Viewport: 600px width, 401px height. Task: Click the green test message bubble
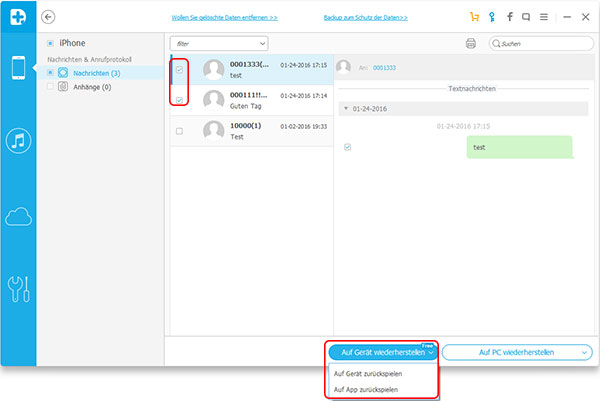click(x=519, y=147)
